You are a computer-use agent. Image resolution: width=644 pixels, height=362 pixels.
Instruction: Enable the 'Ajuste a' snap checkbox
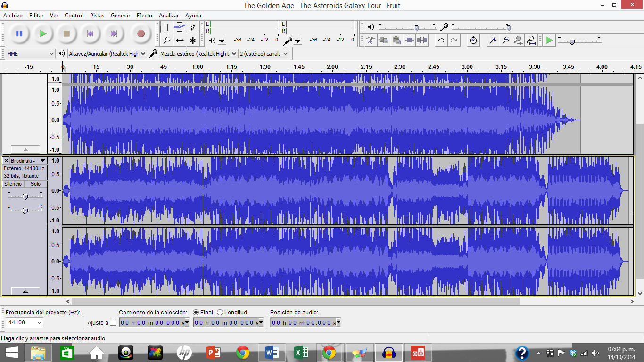(113, 323)
